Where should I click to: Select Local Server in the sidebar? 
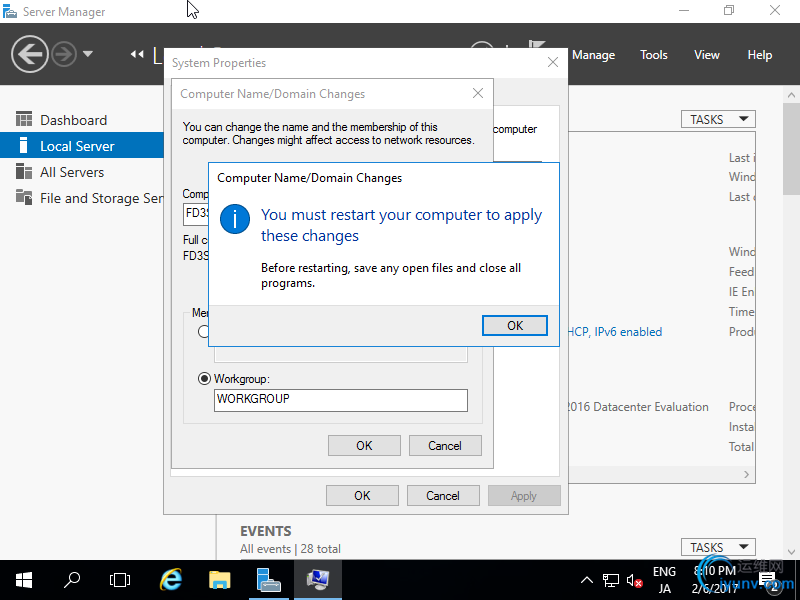click(82, 146)
